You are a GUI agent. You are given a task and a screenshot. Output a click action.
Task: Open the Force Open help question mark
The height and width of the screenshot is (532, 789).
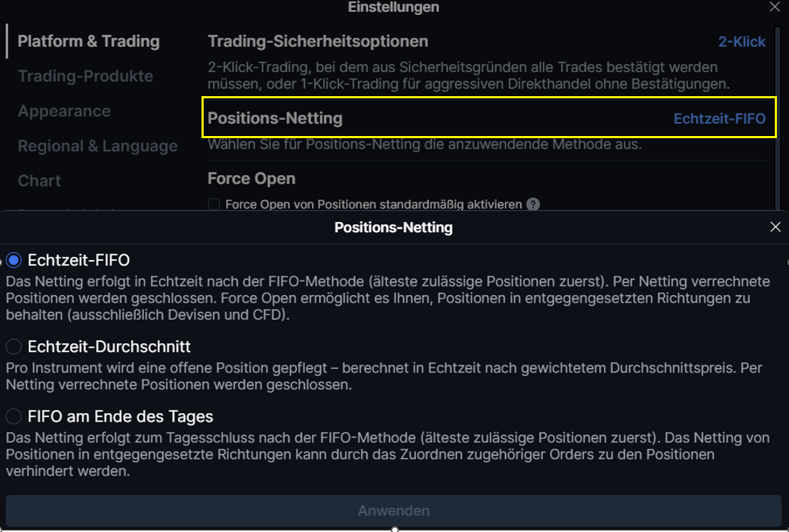[533, 204]
